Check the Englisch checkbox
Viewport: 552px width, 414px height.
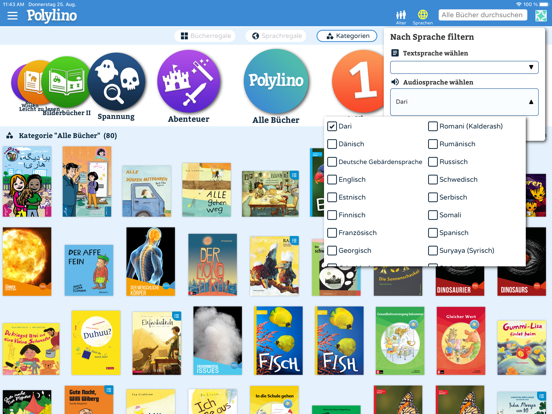332,179
